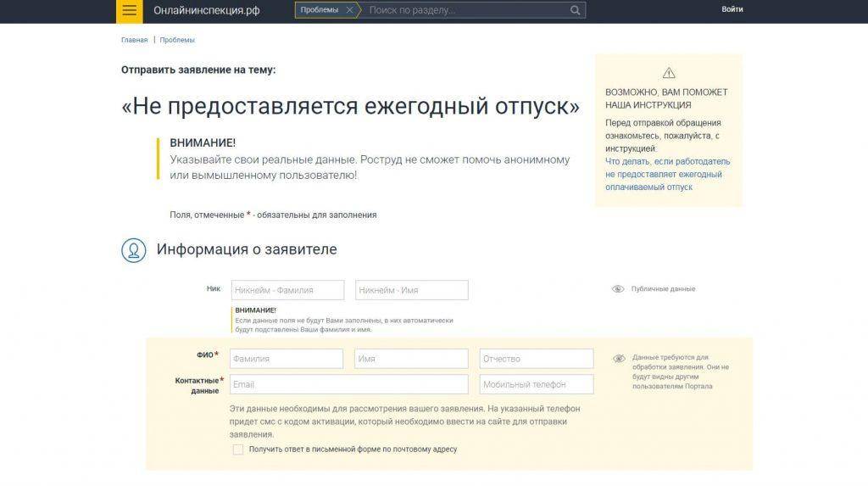Open the yellow hamburger menu
868x486 pixels.
click(x=129, y=11)
